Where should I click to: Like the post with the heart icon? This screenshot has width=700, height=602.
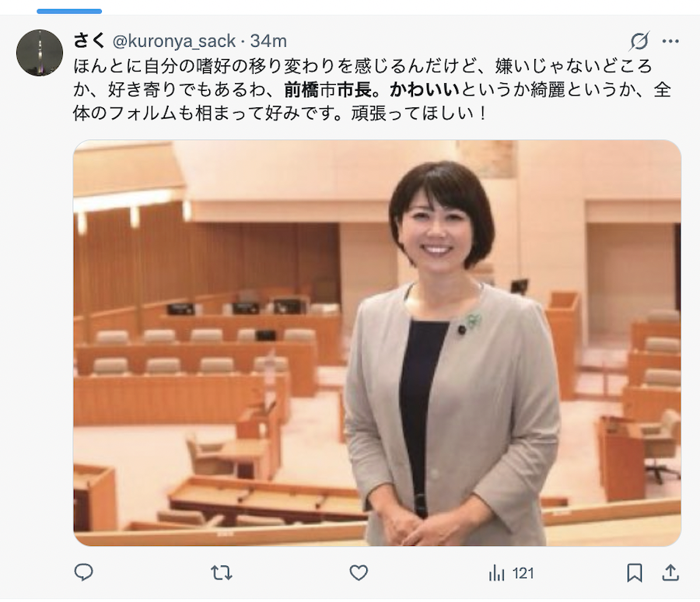(359, 572)
